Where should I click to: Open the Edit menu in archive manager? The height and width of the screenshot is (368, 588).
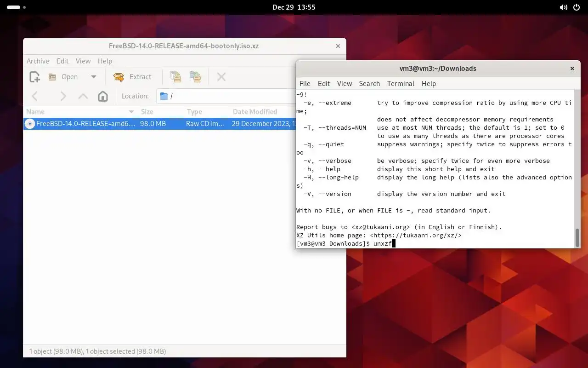pyautogui.click(x=62, y=61)
